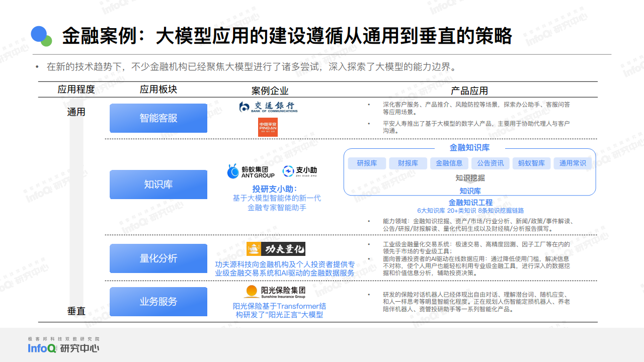Click the 金融信息 chip
This screenshot has width=644, height=362.
[449, 163]
